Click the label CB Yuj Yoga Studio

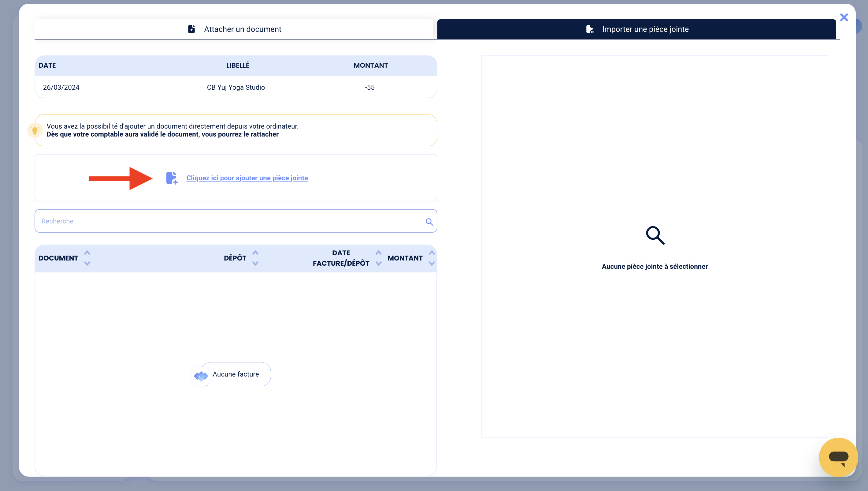coord(236,87)
